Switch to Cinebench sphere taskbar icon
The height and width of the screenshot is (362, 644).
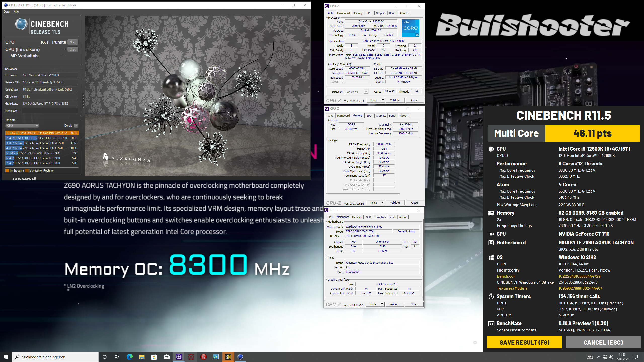pos(240,357)
